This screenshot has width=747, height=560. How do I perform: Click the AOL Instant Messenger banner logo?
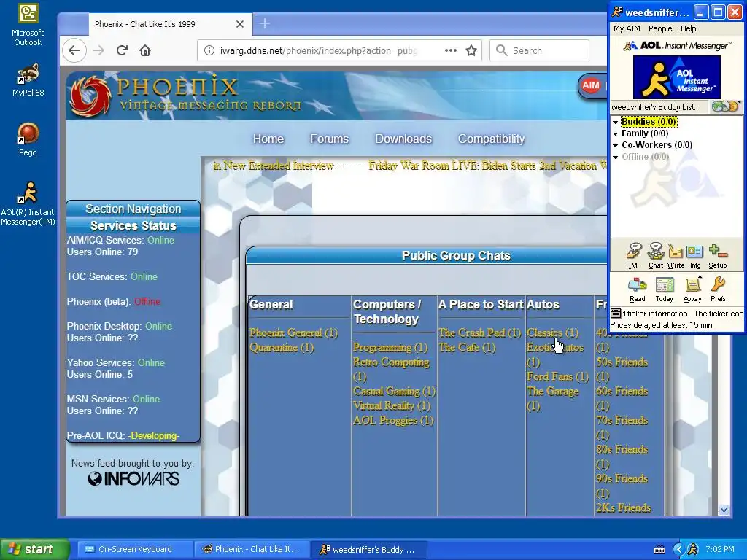coord(676,77)
